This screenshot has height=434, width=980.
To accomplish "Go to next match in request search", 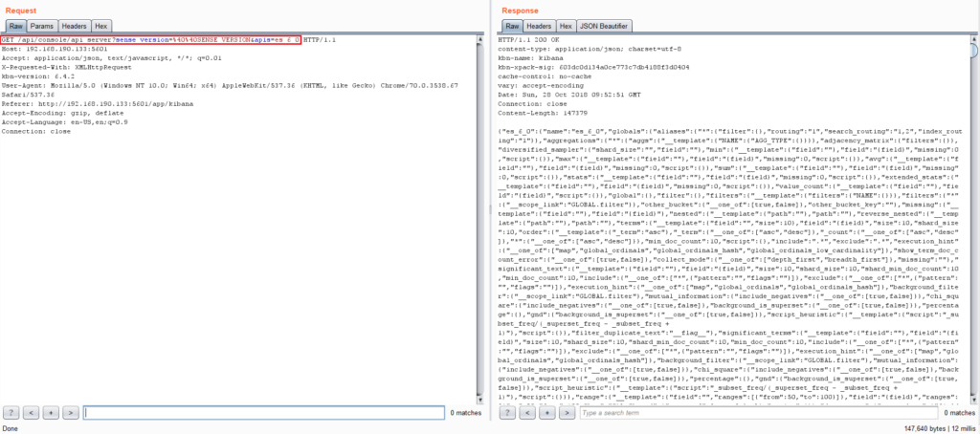I will (69, 413).
